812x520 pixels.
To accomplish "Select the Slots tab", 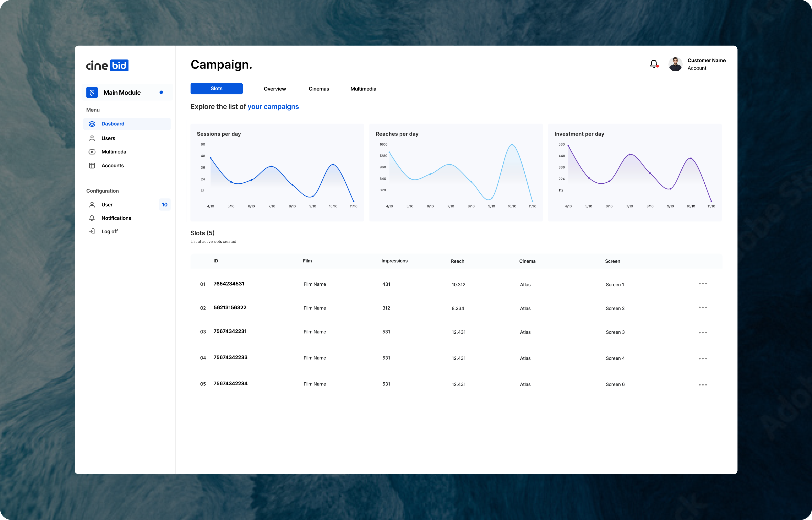I will pyautogui.click(x=216, y=88).
